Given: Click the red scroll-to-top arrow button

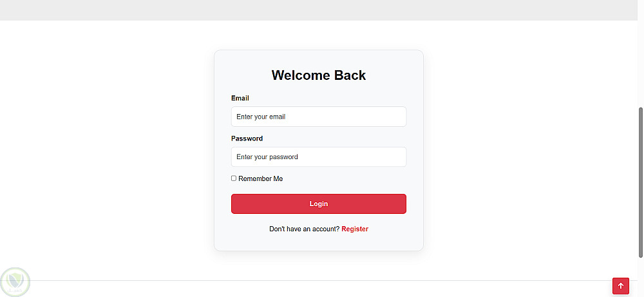Looking at the screenshot, I should (x=621, y=286).
